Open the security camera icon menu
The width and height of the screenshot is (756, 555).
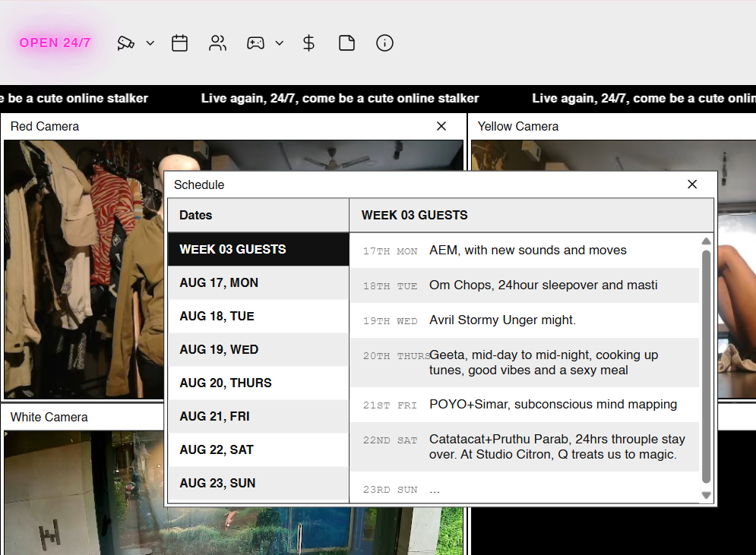(126, 43)
